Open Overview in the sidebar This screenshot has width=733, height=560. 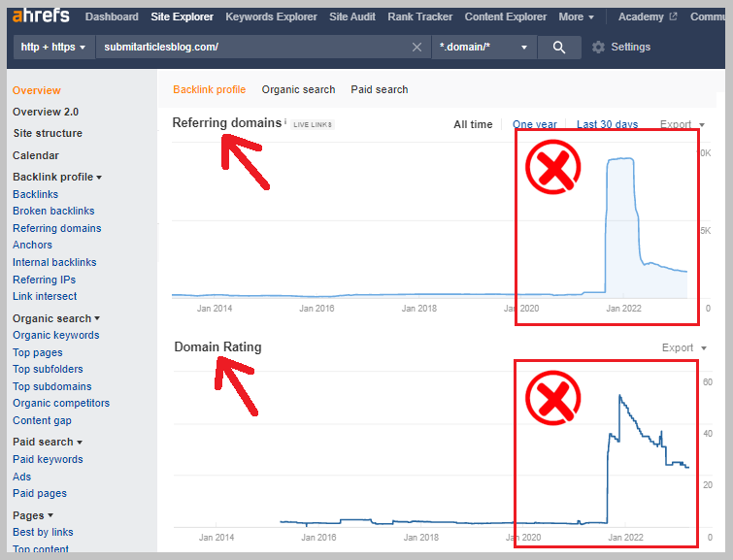pos(37,90)
